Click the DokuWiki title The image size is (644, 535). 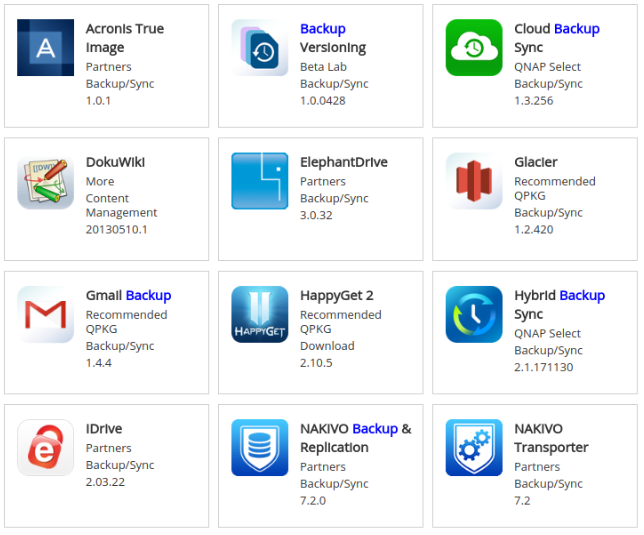point(115,162)
